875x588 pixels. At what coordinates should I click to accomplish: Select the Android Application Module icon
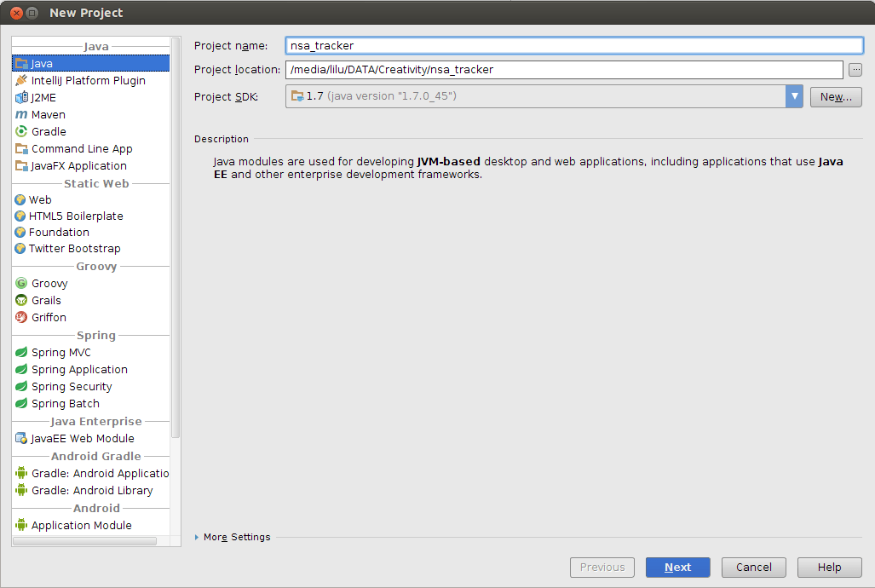(x=21, y=525)
